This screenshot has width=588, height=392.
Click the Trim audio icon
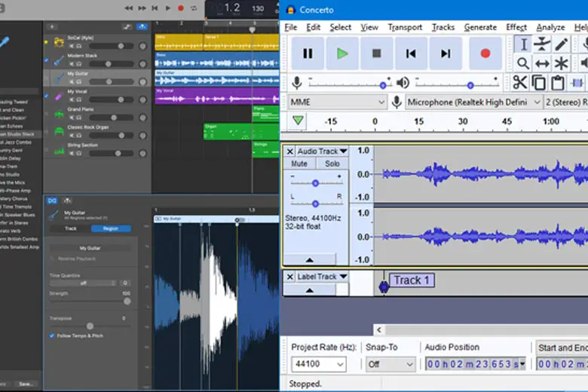(x=577, y=83)
